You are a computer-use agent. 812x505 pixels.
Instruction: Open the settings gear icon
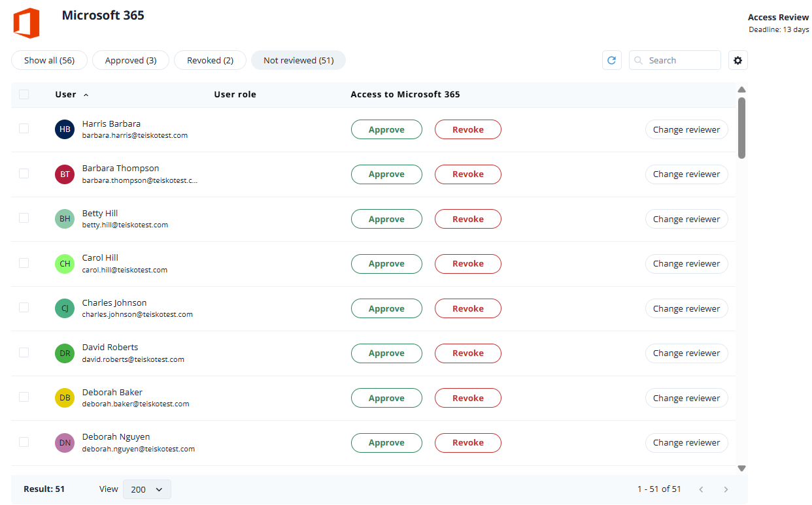(738, 61)
